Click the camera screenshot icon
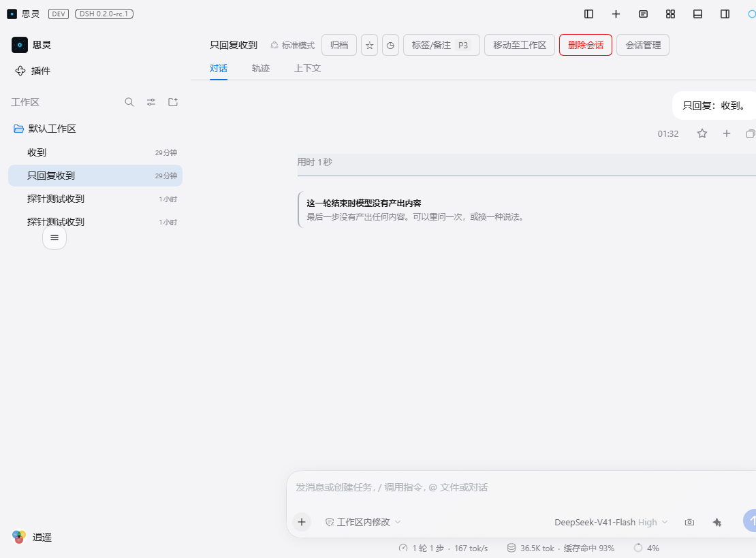 (x=689, y=523)
